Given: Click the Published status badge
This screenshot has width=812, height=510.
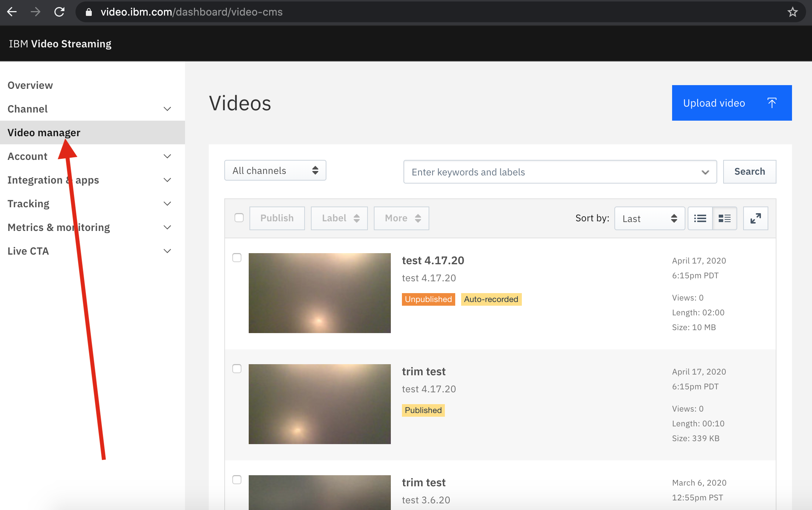Looking at the screenshot, I should (x=423, y=410).
